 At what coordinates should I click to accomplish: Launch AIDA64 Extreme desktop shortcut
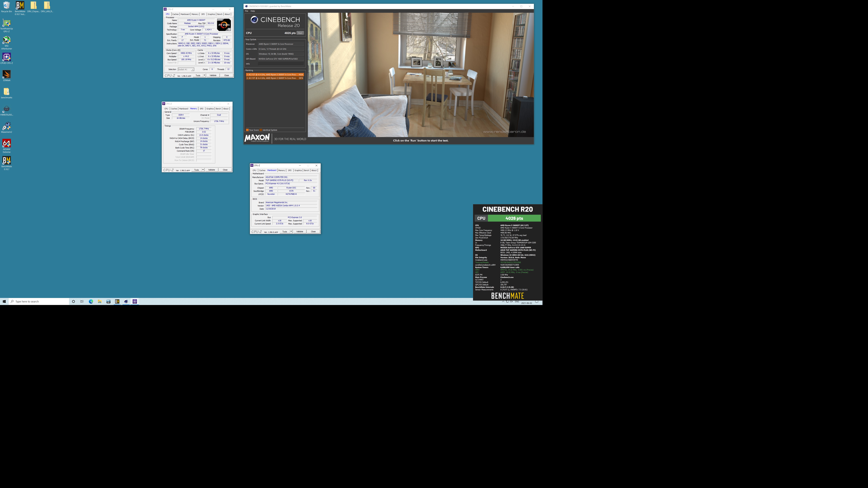[x=6, y=146]
